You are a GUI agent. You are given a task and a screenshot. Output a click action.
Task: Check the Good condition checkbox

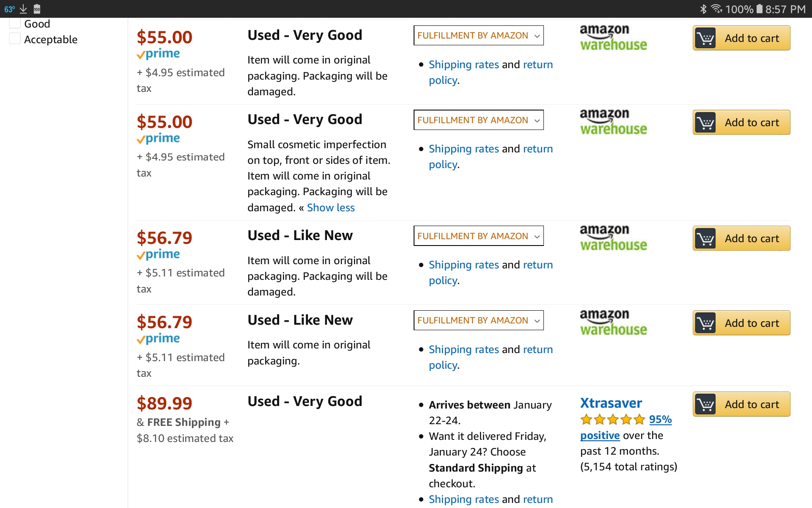pos(15,24)
